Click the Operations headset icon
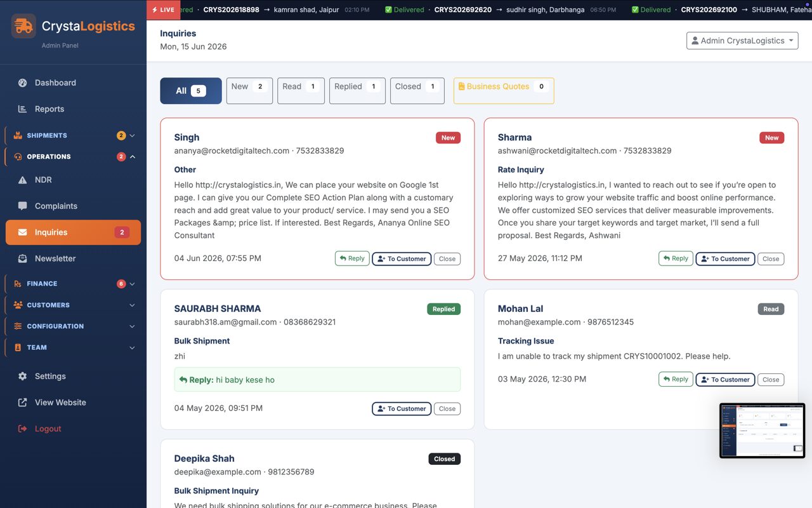812x508 pixels. click(x=18, y=157)
